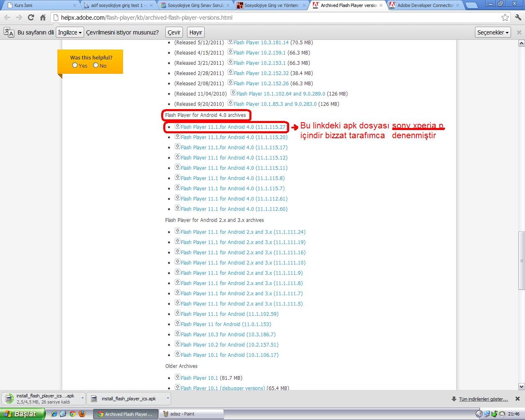The image size is (525, 420).
Task: Close the downloads shelf
Action: [518, 399]
